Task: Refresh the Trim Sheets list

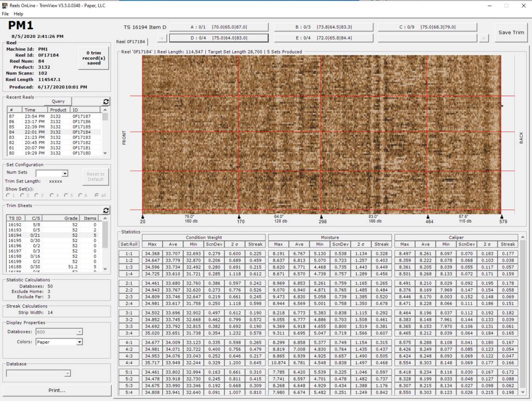Action: (106, 210)
